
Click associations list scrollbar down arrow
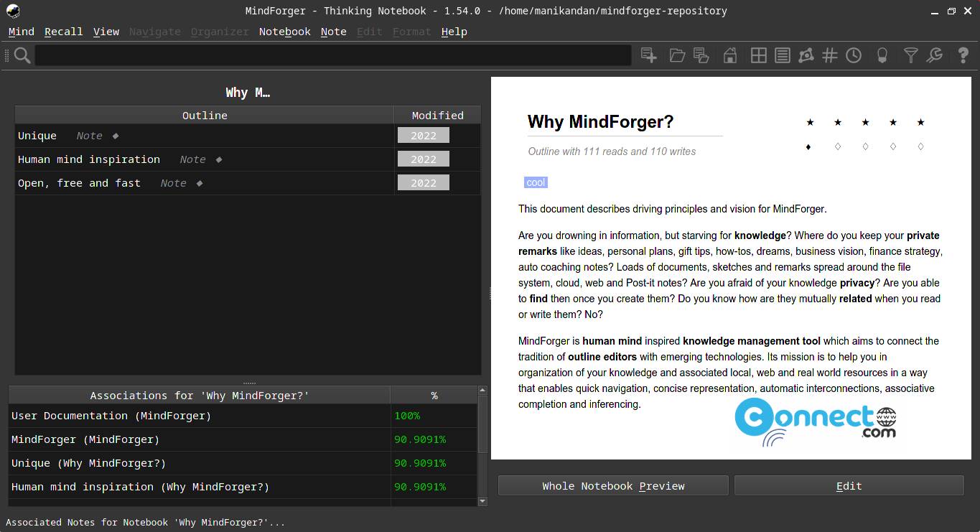point(482,501)
